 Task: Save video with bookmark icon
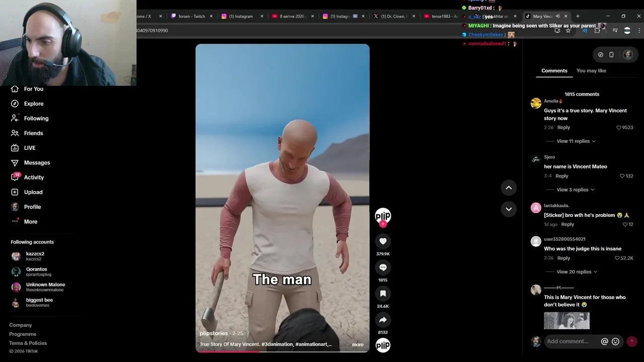(x=383, y=294)
